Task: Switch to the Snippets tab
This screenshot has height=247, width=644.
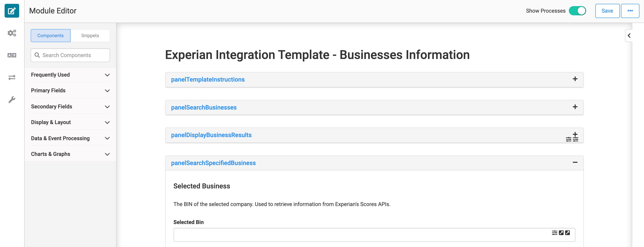Action: click(x=90, y=35)
